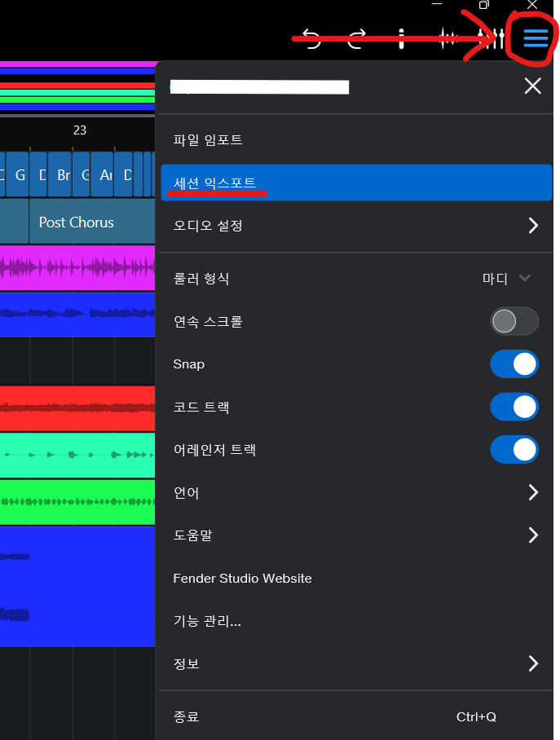This screenshot has height=740, width=560.
Task: Open the Fender Studio Website link
Action: click(x=243, y=578)
